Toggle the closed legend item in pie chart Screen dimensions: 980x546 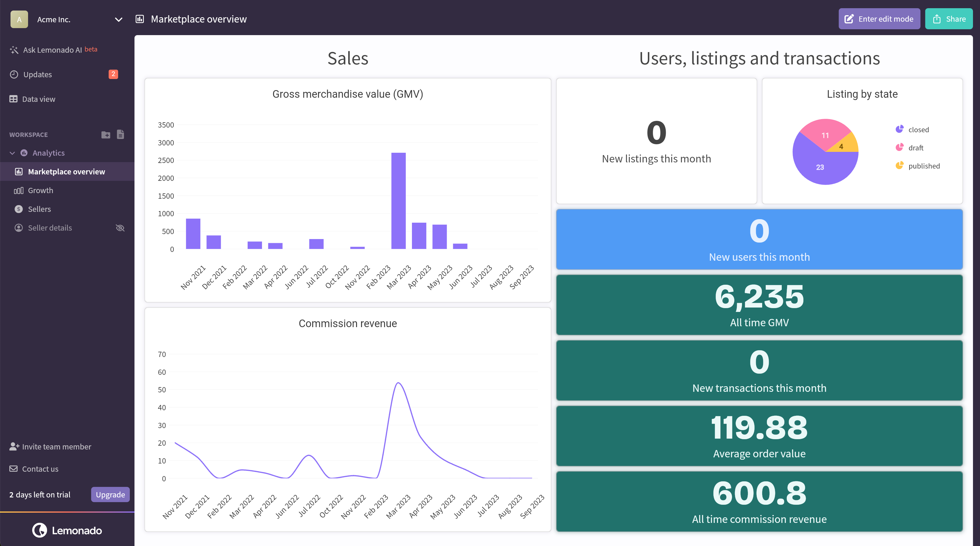912,129
